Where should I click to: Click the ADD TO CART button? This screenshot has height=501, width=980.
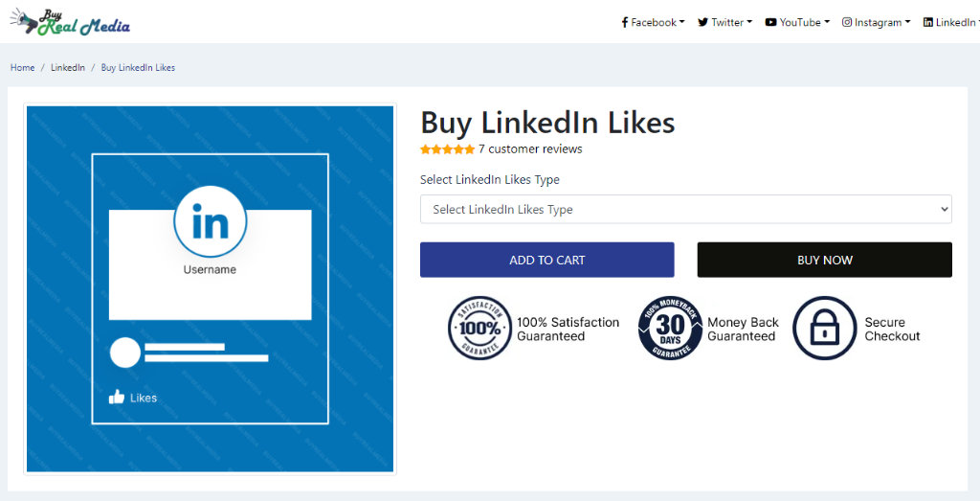coord(546,260)
